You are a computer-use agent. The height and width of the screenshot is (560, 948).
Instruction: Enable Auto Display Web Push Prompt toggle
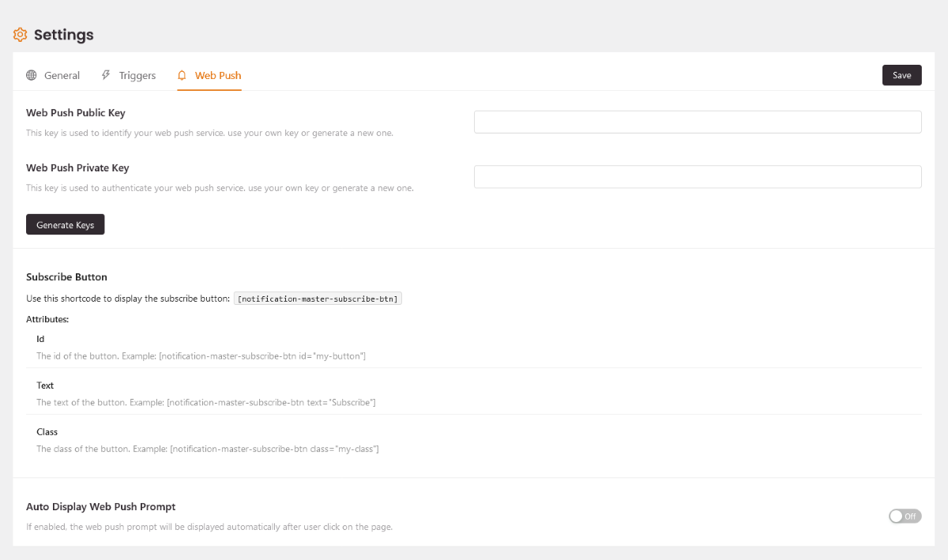pos(905,516)
